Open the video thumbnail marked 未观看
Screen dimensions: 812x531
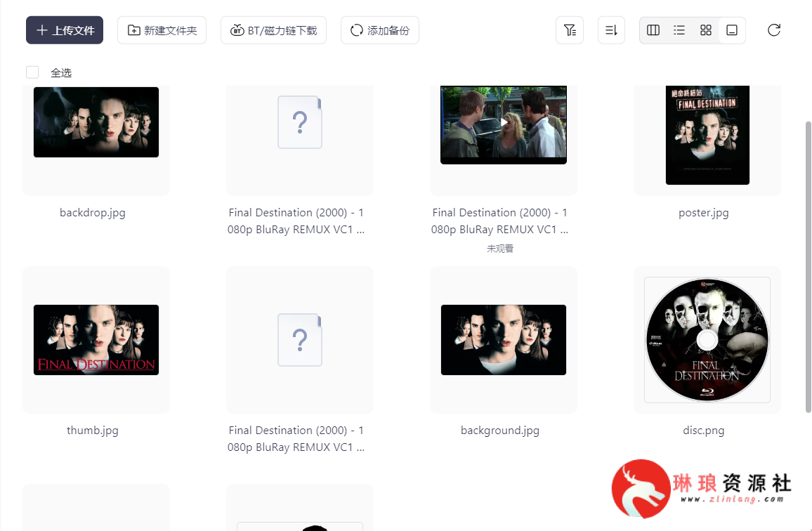coord(504,125)
